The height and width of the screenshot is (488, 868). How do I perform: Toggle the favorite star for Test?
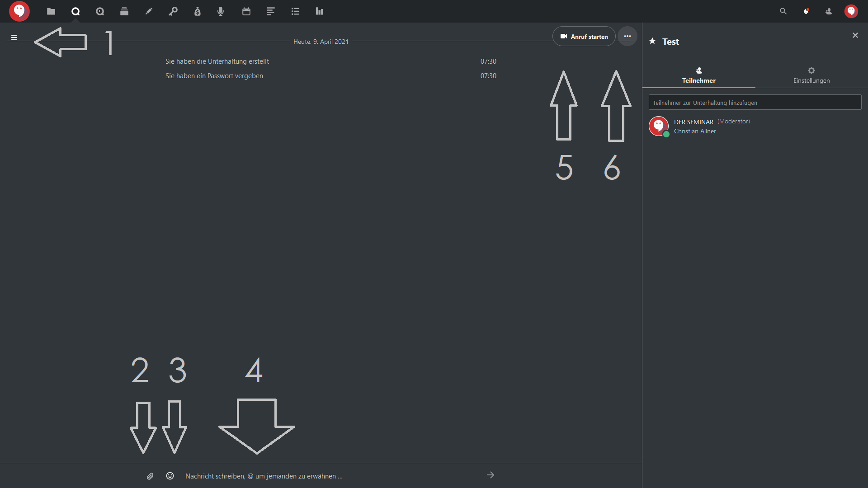pos(652,41)
